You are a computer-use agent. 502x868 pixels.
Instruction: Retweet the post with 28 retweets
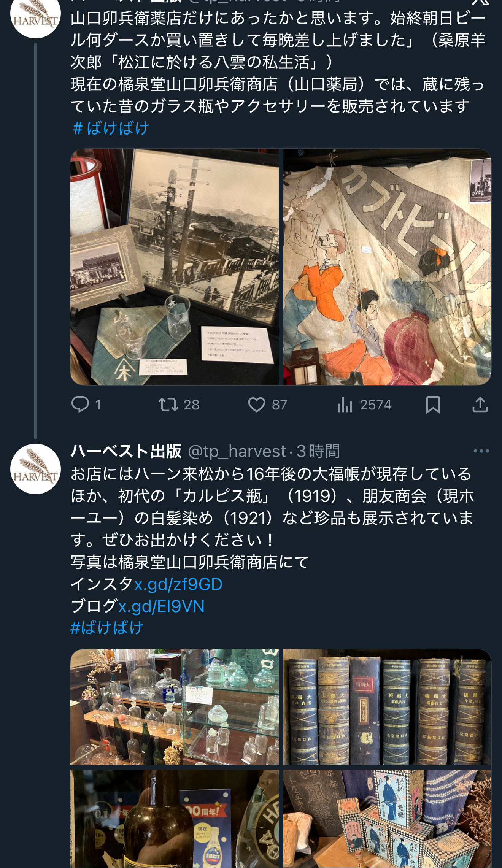coord(179,405)
